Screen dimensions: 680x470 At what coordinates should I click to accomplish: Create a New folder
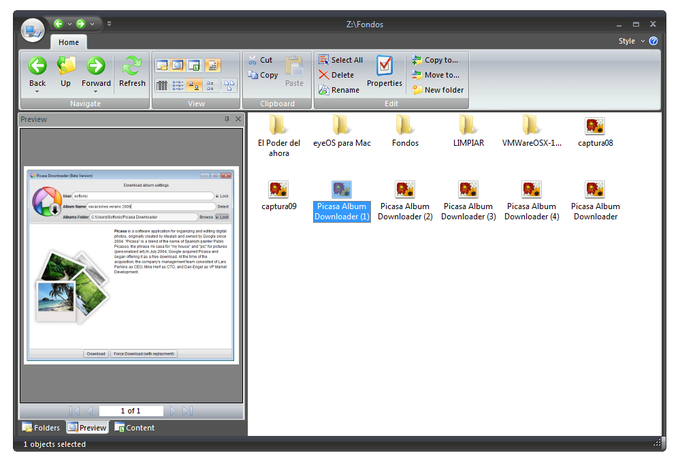click(438, 90)
